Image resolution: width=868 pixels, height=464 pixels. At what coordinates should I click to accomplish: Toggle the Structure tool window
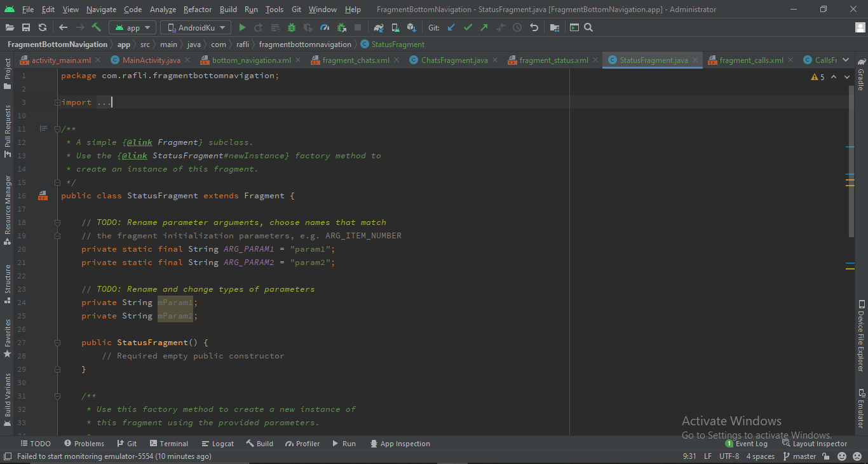pyautogui.click(x=8, y=283)
